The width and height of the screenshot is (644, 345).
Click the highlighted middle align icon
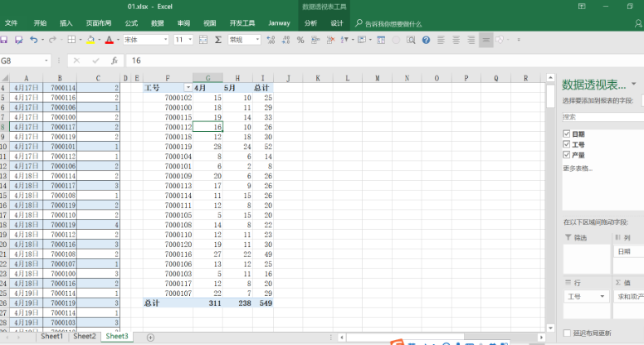tap(485, 40)
